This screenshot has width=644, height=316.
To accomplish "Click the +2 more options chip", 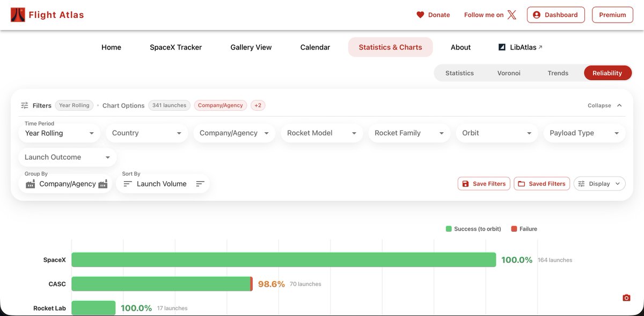I will (x=258, y=105).
